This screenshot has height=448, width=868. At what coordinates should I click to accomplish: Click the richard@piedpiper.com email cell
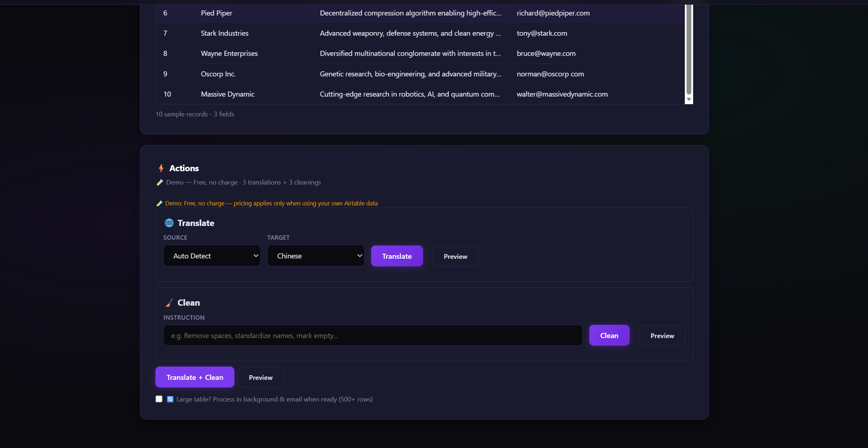click(553, 13)
